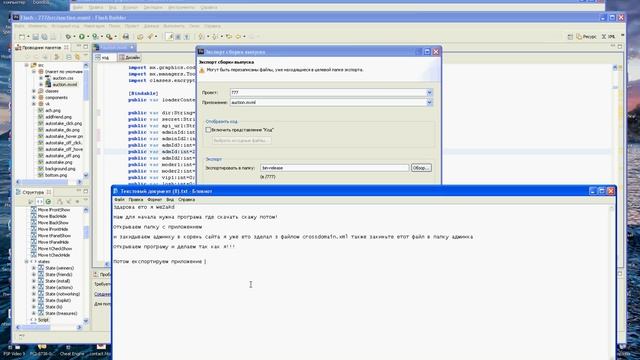Viewport: 640px width, 360px height.
Task: Expand the components package
Action: [34, 98]
